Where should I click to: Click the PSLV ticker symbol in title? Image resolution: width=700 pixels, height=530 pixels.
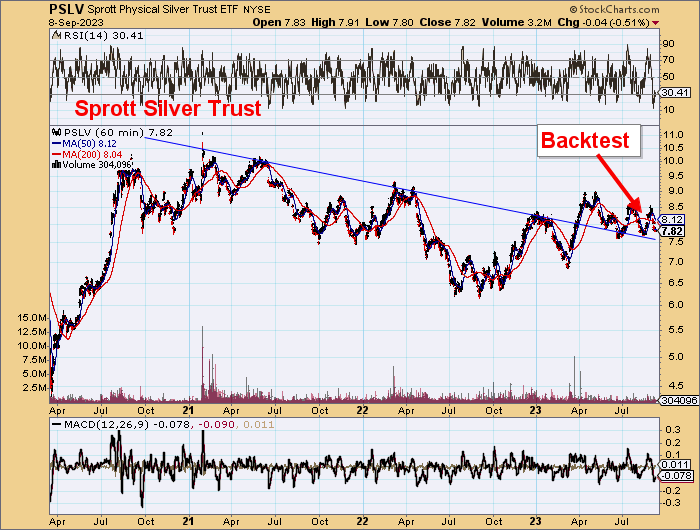tap(66, 8)
